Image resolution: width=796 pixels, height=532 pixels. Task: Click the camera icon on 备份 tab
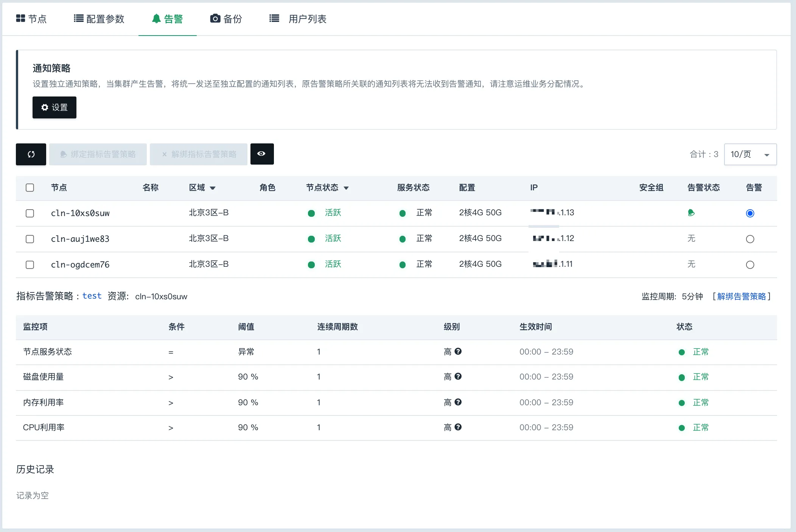(215, 18)
